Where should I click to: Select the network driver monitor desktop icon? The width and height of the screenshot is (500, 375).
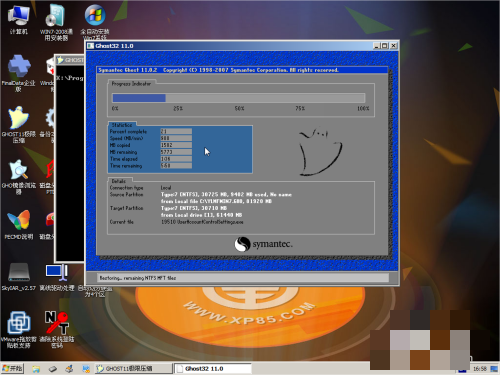pyautogui.click(x=57, y=277)
